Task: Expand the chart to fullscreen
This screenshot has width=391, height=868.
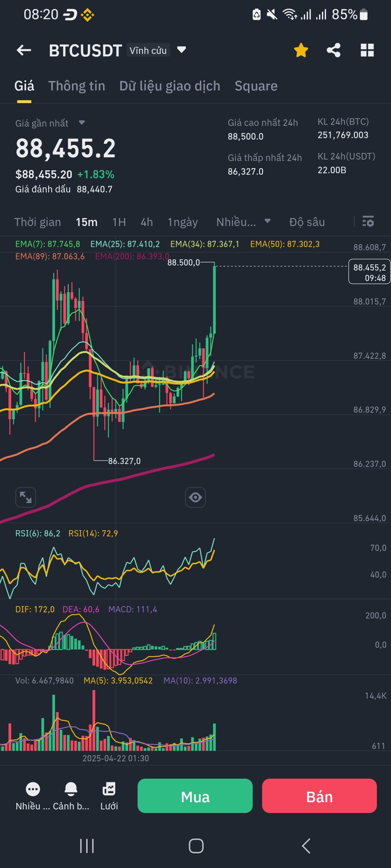Action: 26,497
